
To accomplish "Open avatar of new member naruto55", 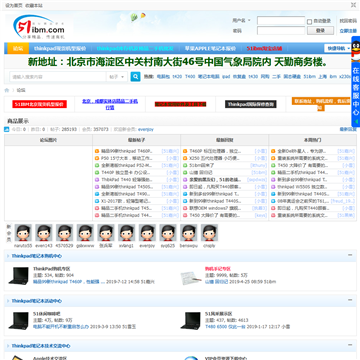I will coord(23,233).
